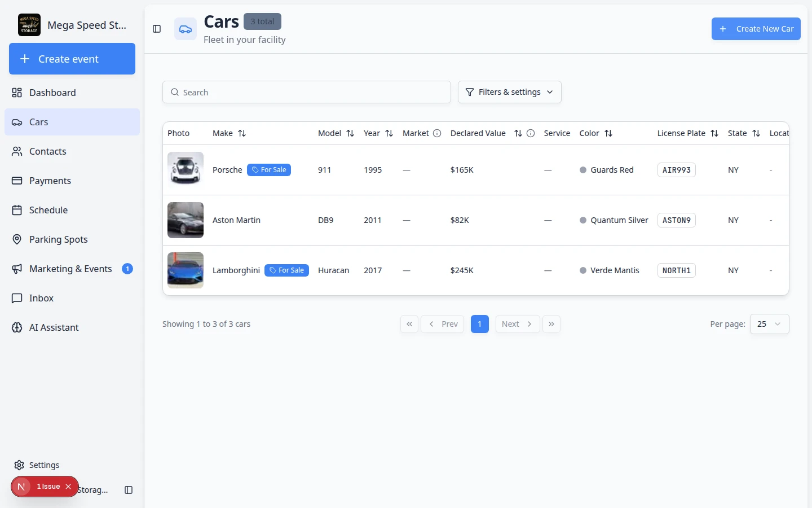This screenshot has height=508, width=812.
Task: Click the Next page button
Action: 518,324
